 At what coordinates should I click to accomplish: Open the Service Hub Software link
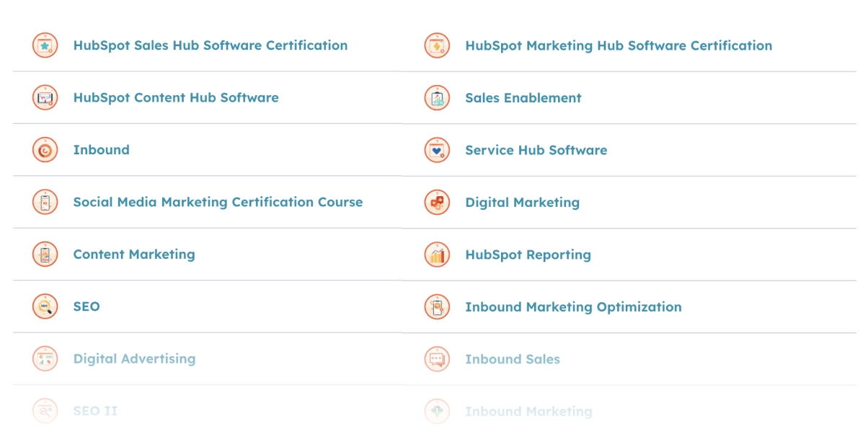(x=536, y=150)
